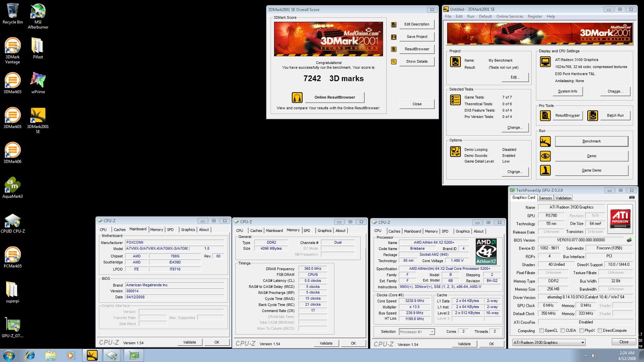Select the PCMark05 desktop icon
The height and width of the screenshot is (362, 644).
point(12,258)
